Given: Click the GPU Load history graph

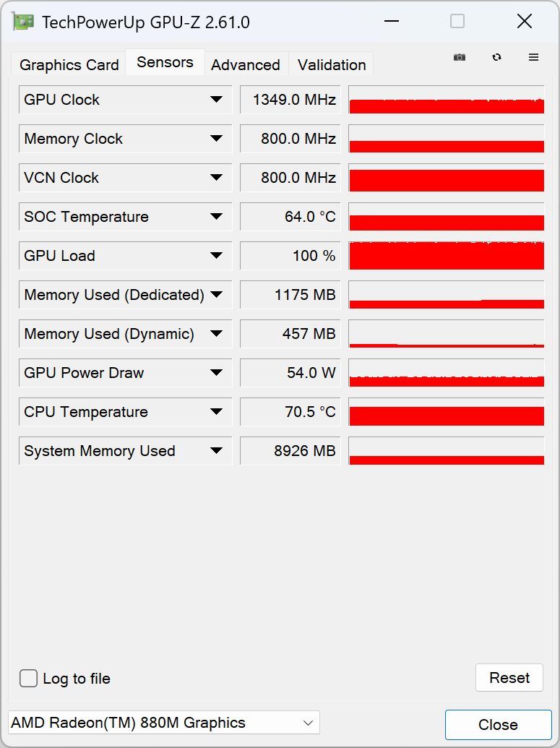Looking at the screenshot, I should [x=446, y=256].
